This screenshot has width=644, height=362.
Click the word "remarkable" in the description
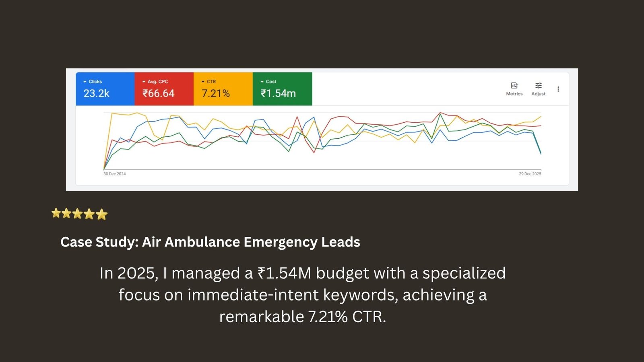click(261, 317)
